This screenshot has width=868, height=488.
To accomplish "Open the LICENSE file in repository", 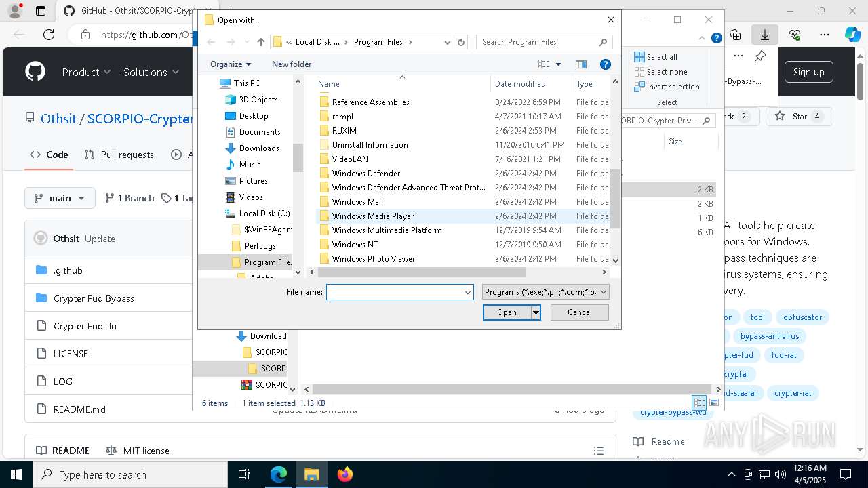I will 71,354.
